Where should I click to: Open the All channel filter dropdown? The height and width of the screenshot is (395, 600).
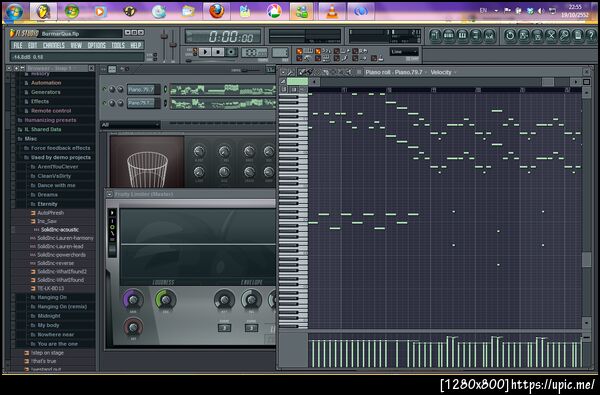coord(130,125)
